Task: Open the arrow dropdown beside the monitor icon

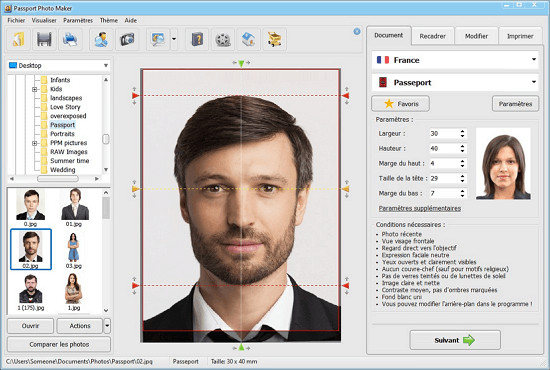Action: click(174, 39)
